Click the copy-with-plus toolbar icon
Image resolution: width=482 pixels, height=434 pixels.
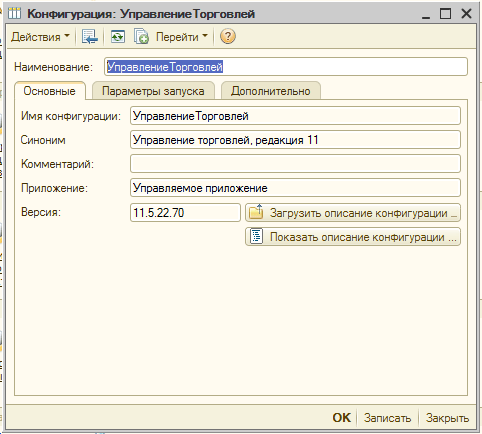(x=141, y=36)
